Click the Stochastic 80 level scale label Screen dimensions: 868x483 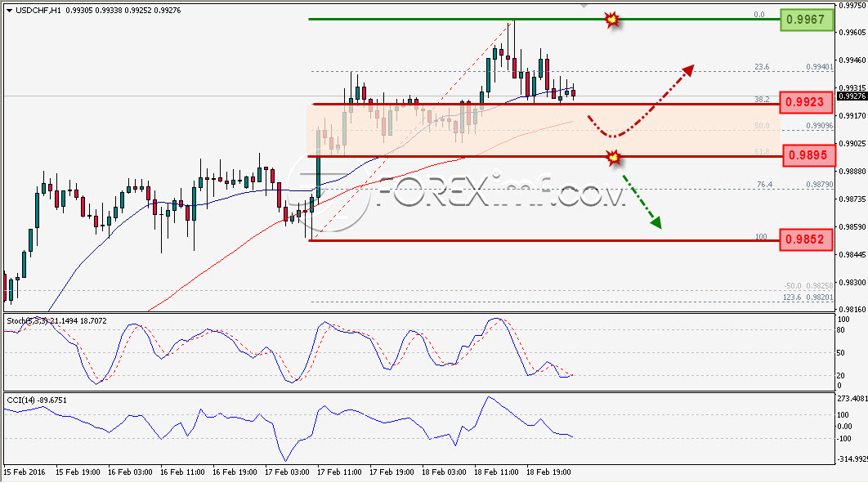coord(841,330)
